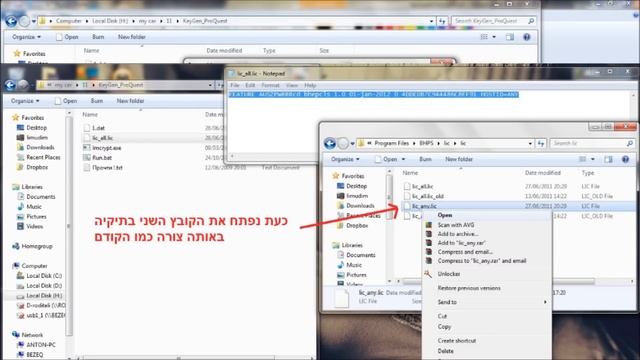Image resolution: width=640 pixels, height=360 pixels.
Task: Open Notepad View menu
Action: [292, 85]
